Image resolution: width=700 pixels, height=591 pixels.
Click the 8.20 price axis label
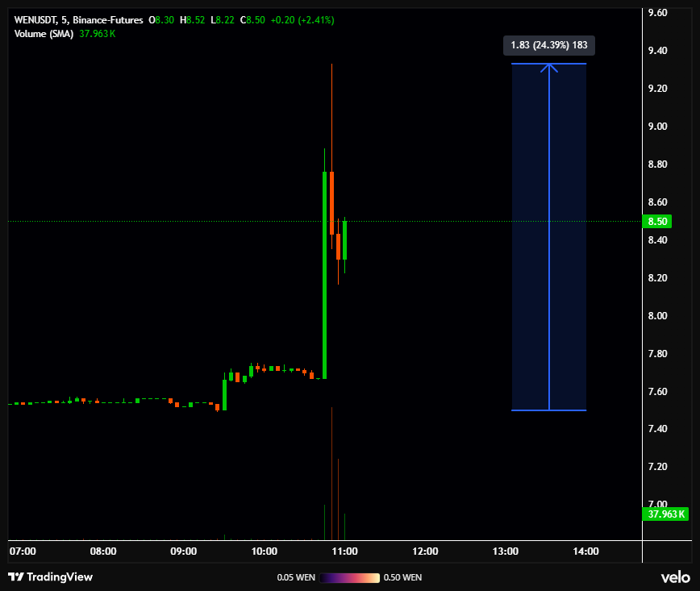tap(657, 278)
